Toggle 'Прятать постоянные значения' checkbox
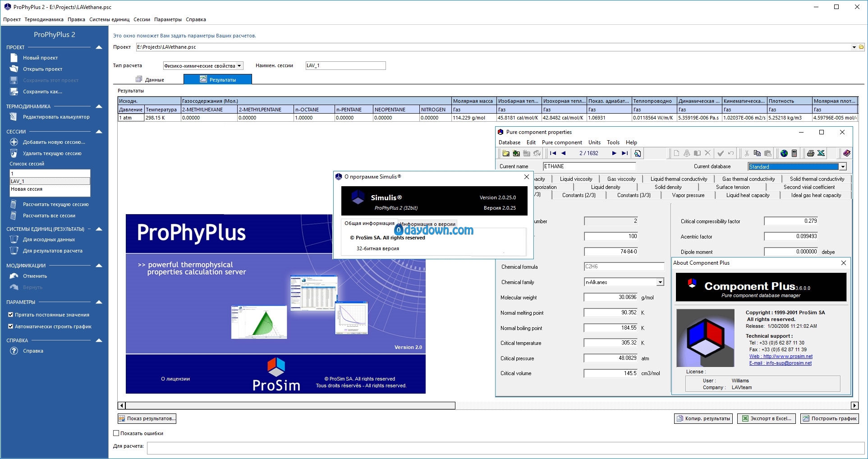The image size is (868, 459). (11, 315)
